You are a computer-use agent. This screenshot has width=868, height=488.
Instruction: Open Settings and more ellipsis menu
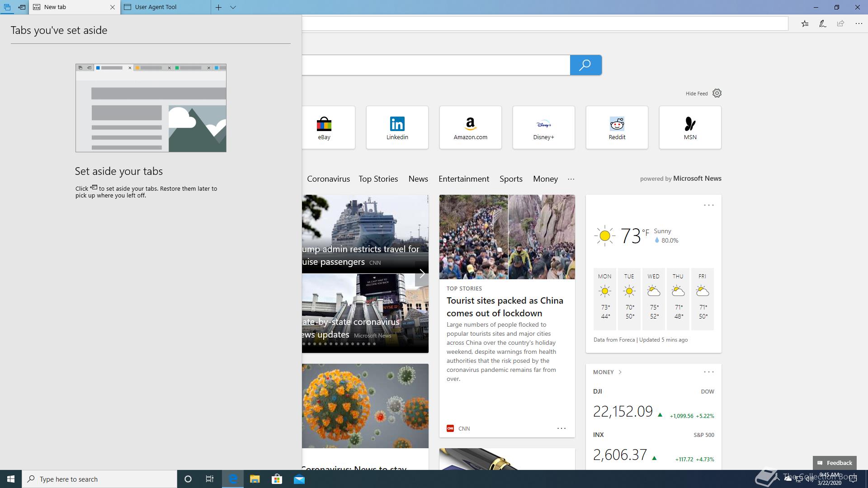coord(859,23)
